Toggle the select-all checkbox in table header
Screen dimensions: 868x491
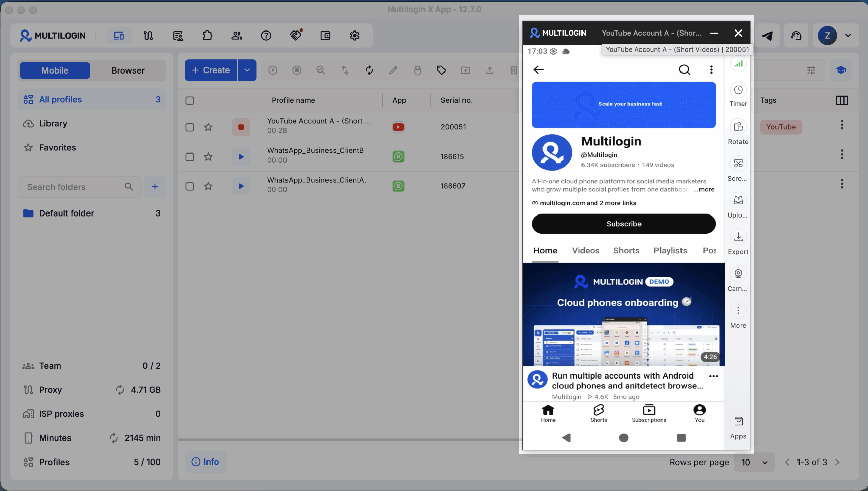[x=190, y=101]
